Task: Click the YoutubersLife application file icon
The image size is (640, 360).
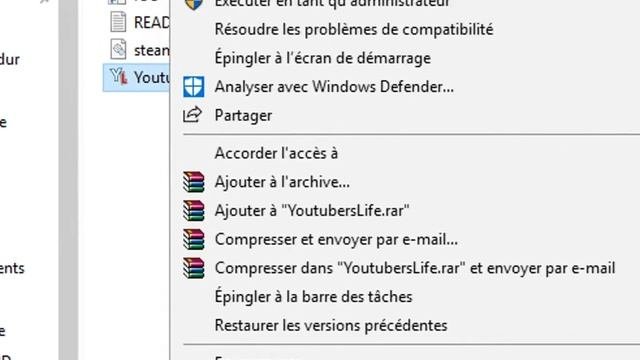Action: click(x=118, y=76)
